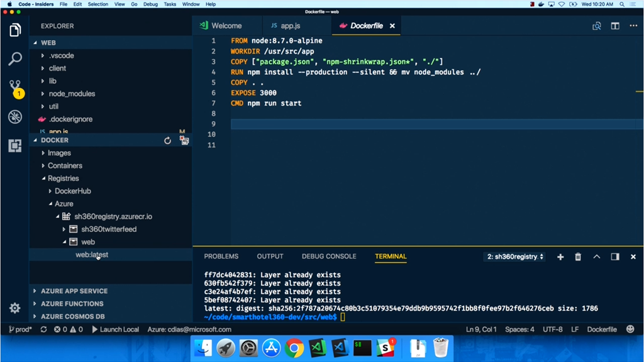This screenshot has width=644, height=362.
Task: Expand the Images node in Docker
Action: (x=59, y=153)
